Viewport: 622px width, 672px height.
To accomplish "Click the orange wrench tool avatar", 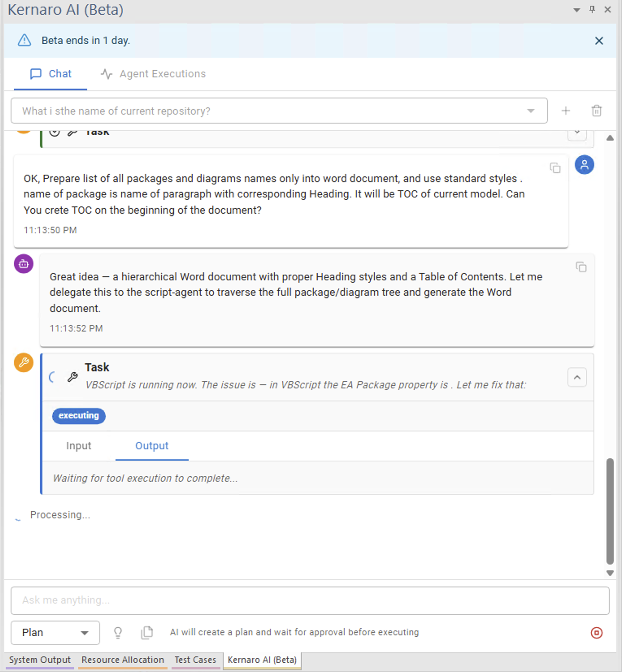I will pyautogui.click(x=24, y=362).
